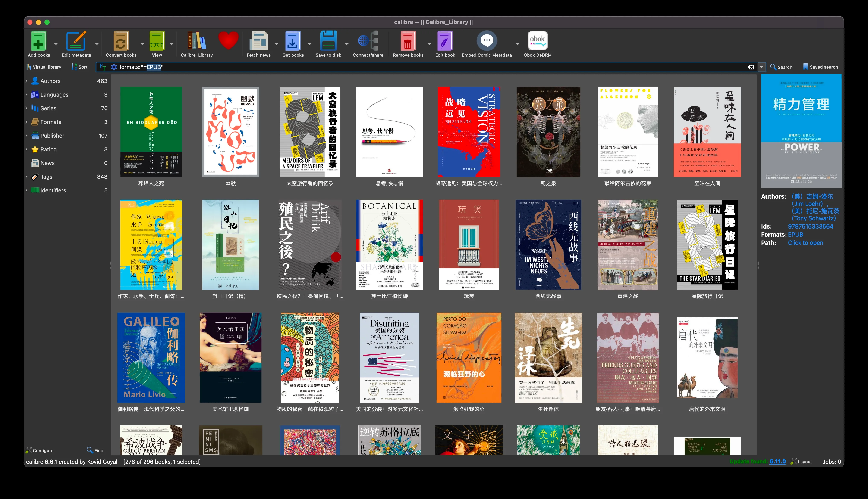Click author link 吉姆·洛尔 (Jim Loehr)
This screenshot has width=868, height=499.
pos(812,200)
